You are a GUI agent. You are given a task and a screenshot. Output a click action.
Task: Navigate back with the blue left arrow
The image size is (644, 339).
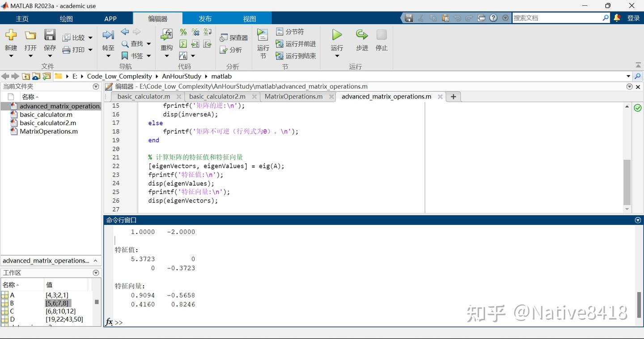coord(125,32)
